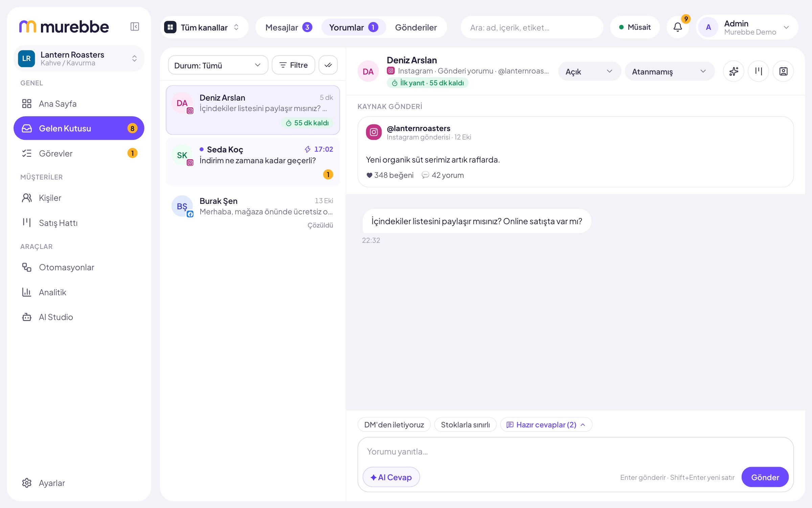Click the murebbe logo
Viewport: 812px width, 508px height.
pyautogui.click(x=64, y=27)
